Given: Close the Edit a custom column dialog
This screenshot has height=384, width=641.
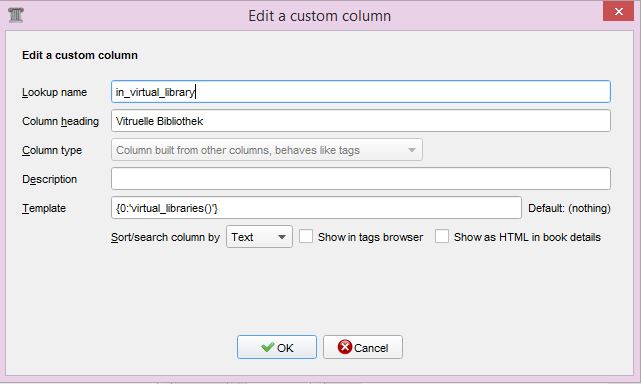Looking at the screenshot, I should (x=619, y=11).
